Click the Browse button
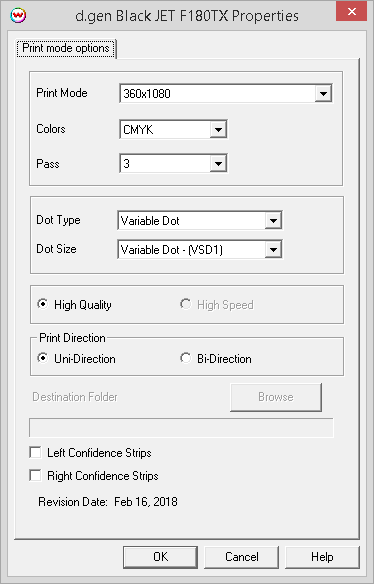The height and width of the screenshot is (584, 374). point(276,397)
